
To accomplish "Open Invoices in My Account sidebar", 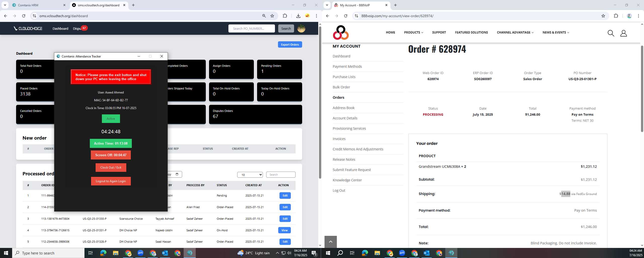I will pos(339,139).
